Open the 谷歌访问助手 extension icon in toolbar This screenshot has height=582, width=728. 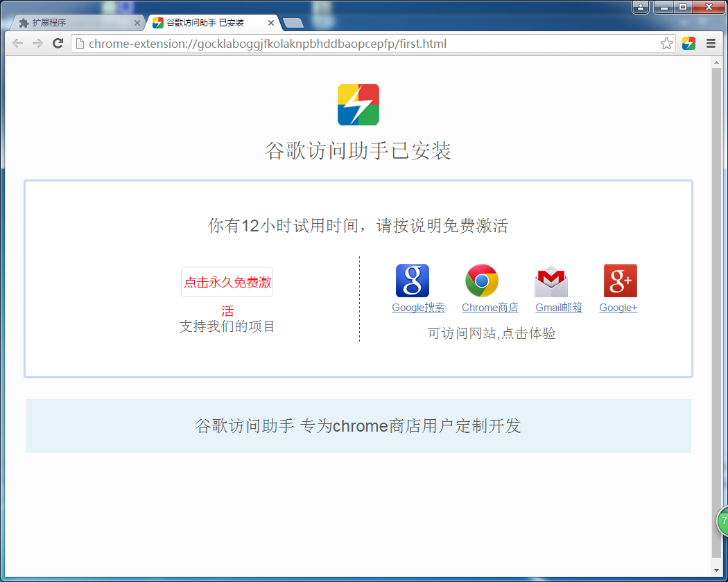[x=688, y=44]
